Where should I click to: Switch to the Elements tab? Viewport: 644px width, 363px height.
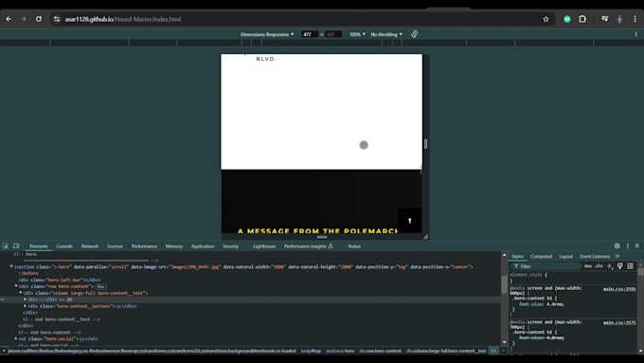coord(39,246)
